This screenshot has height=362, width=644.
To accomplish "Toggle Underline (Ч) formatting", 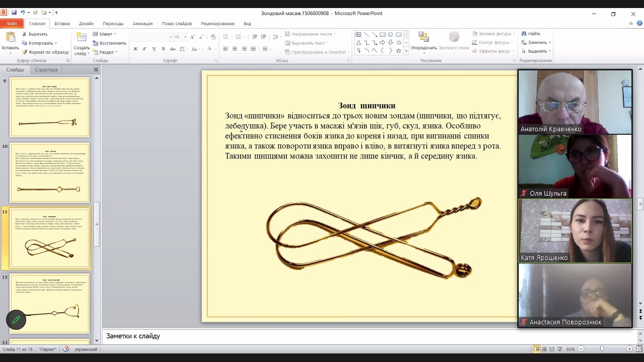I will click(x=153, y=49).
